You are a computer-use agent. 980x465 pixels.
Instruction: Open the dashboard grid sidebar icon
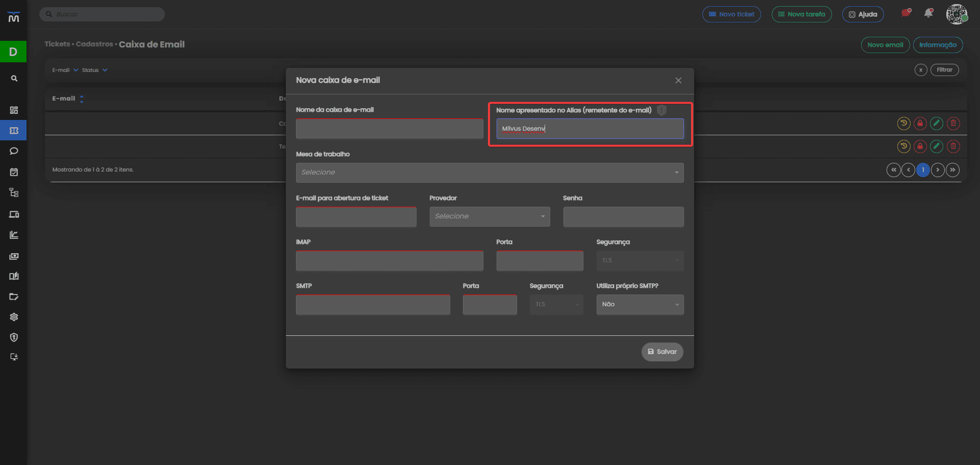pyautogui.click(x=14, y=110)
